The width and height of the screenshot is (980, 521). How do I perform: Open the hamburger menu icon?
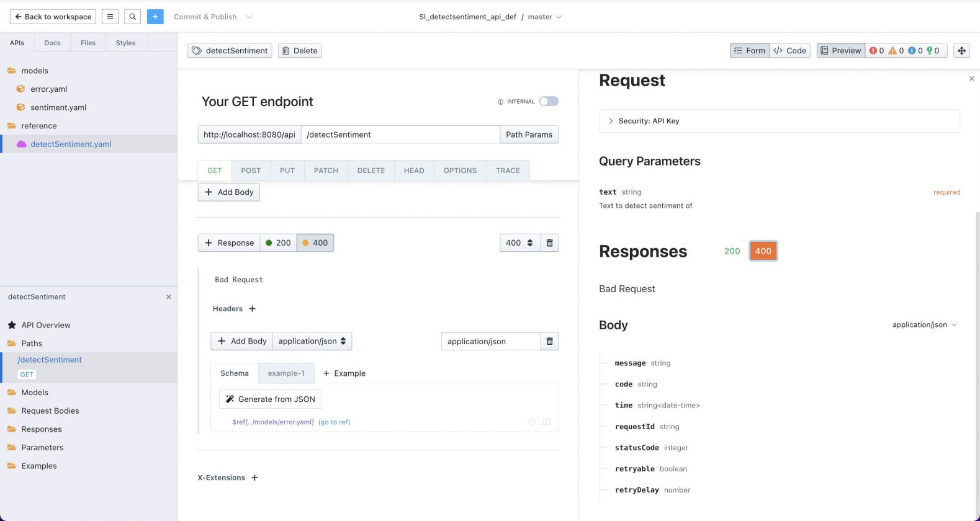[110, 17]
